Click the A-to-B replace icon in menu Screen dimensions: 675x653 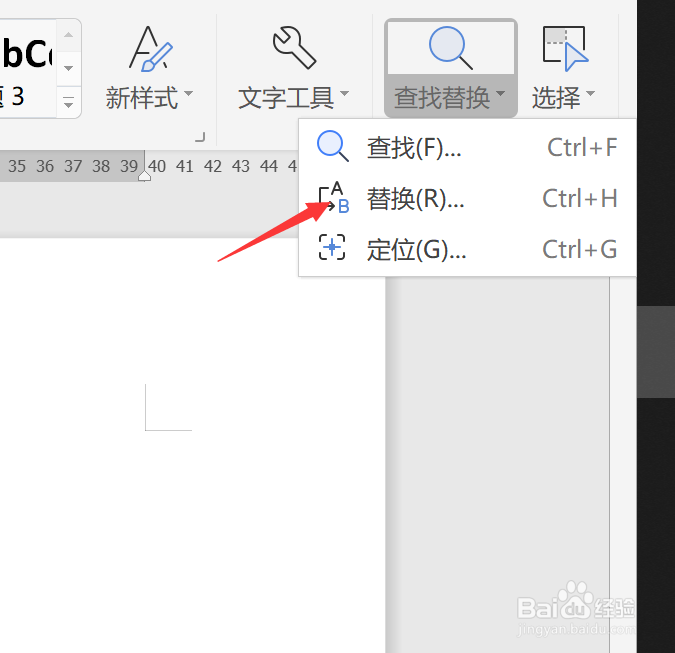click(x=334, y=198)
